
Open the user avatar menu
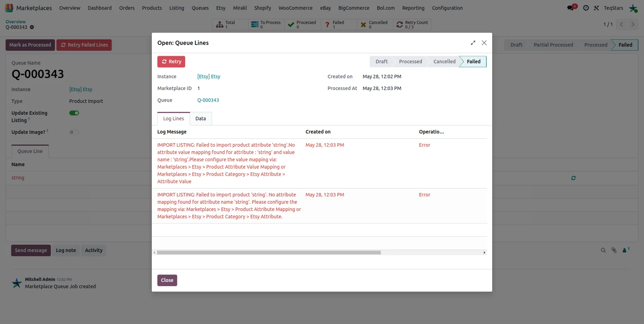tap(633, 8)
